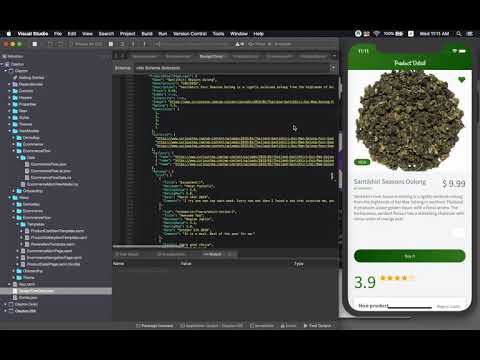Click the star rating in the phone preview

click(397, 278)
